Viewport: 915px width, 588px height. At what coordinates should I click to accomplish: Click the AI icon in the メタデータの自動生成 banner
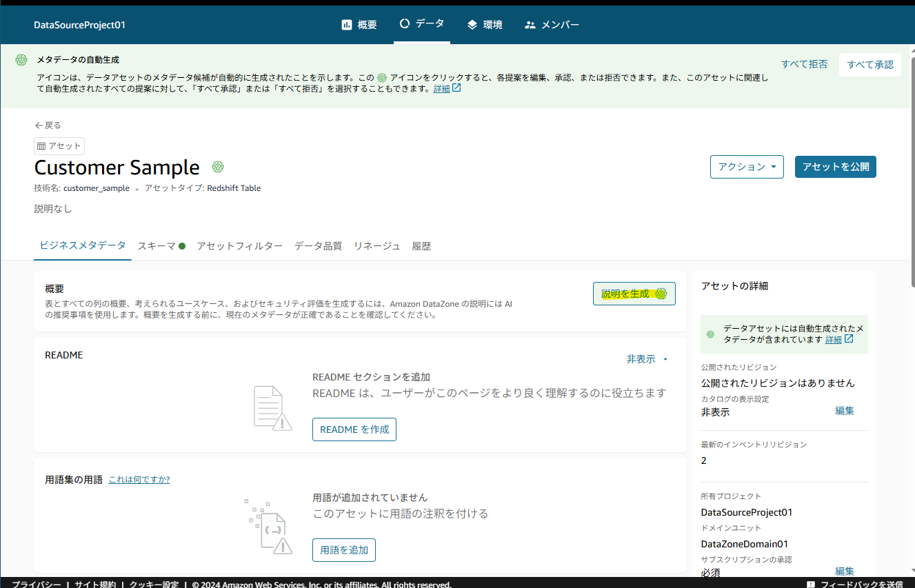click(21, 59)
